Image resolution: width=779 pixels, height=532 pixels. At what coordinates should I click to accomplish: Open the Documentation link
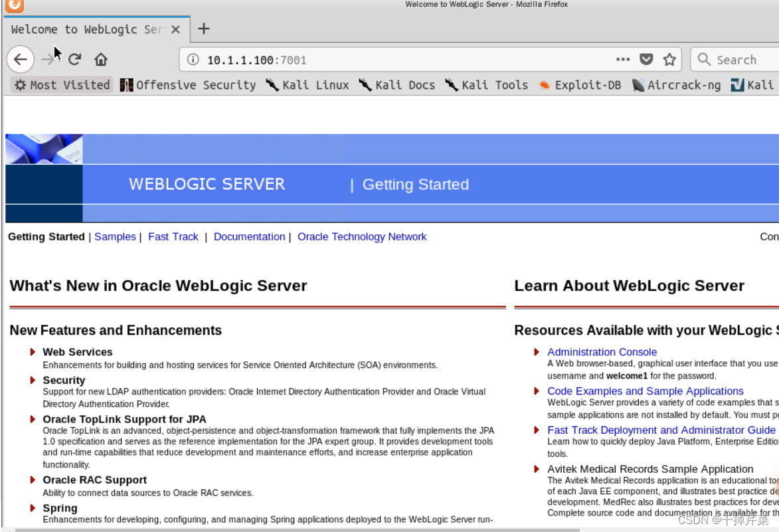tap(250, 237)
